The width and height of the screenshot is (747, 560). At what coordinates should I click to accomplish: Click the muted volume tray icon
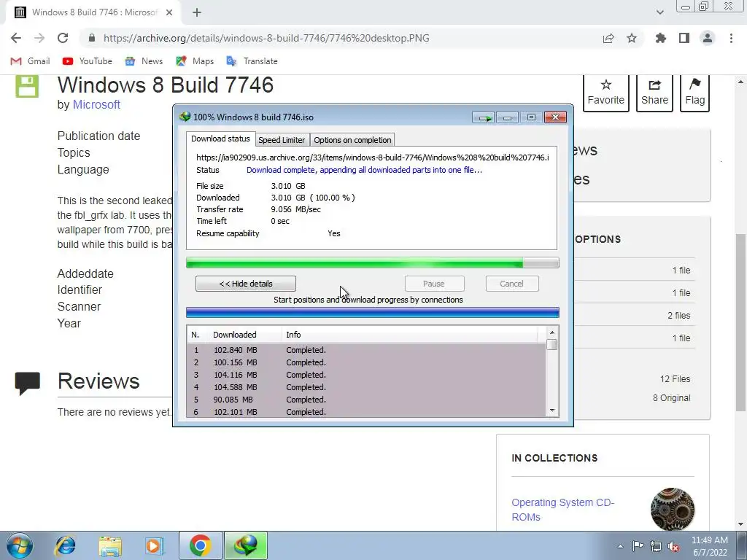(x=673, y=546)
